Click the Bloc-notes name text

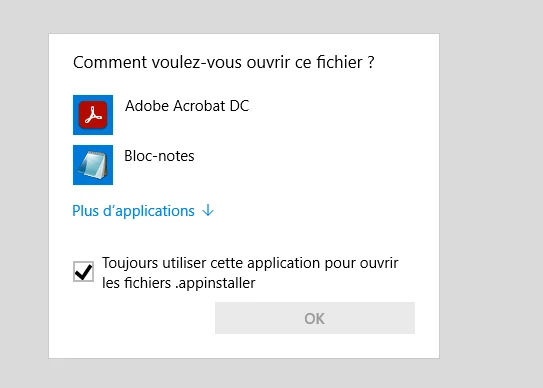(159, 156)
